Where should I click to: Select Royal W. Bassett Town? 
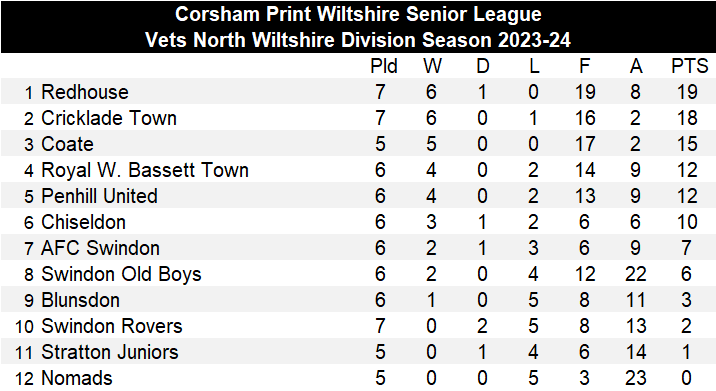point(145,170)
